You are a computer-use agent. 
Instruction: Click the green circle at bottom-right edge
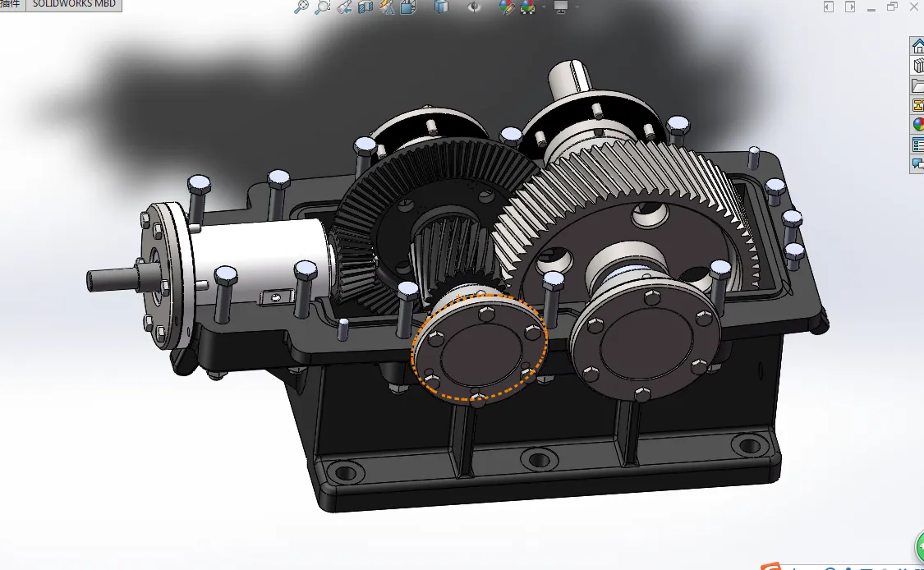point(920,546)
